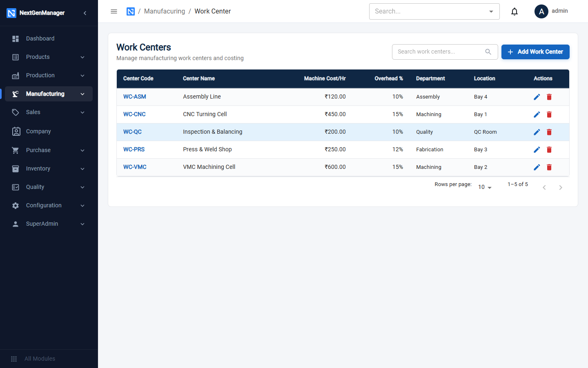The width and height of the screenshot is (588, 368).
Task: Open the Dashboard page
Action: pos(49,39)
